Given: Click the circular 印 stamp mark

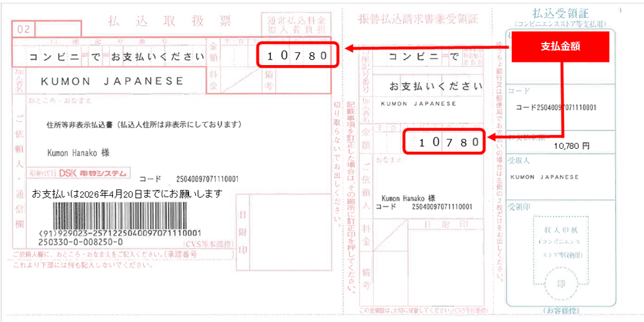Looking at the screenshot, I should (561, 284).
